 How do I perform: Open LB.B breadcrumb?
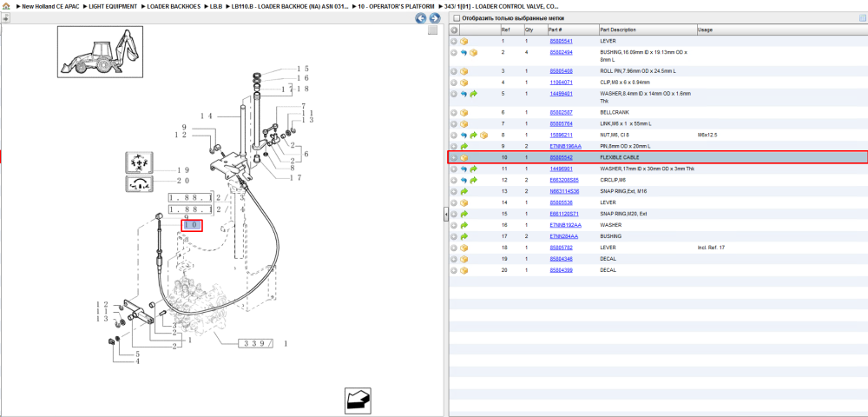(216, 6)
